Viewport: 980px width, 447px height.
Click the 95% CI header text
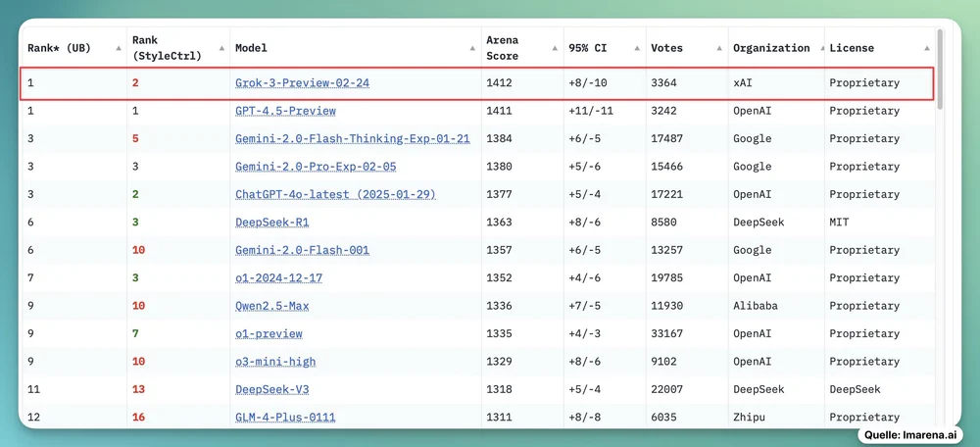(x=586, y=48)
